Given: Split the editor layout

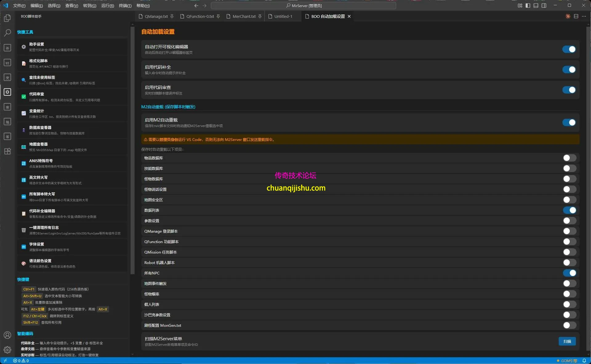Looking at the screenshot, I should [576, 16].
